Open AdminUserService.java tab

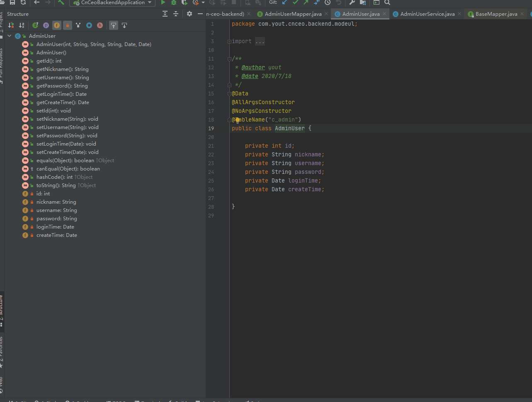427,14
